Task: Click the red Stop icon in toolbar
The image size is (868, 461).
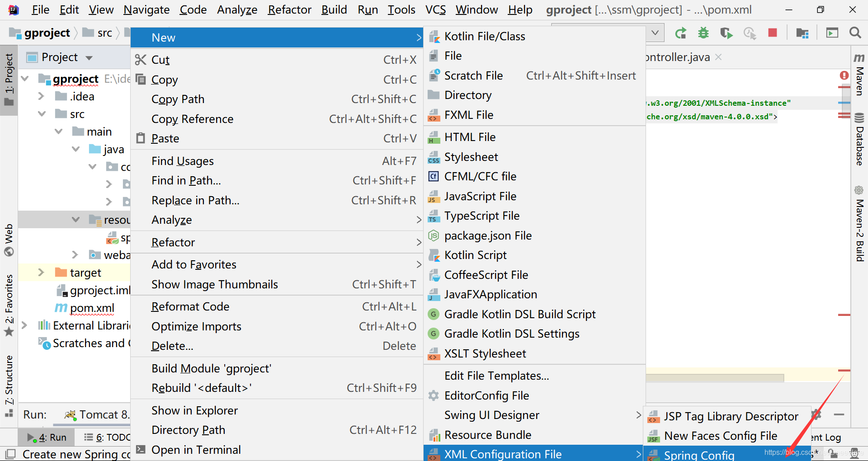Action: click(773, 33)
